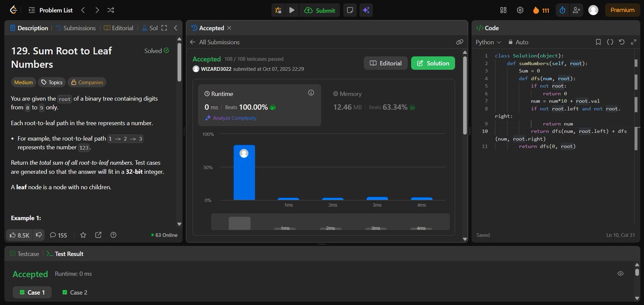Open the profile avatar menu
Screen dimensions: 644x305
(593, 10)
